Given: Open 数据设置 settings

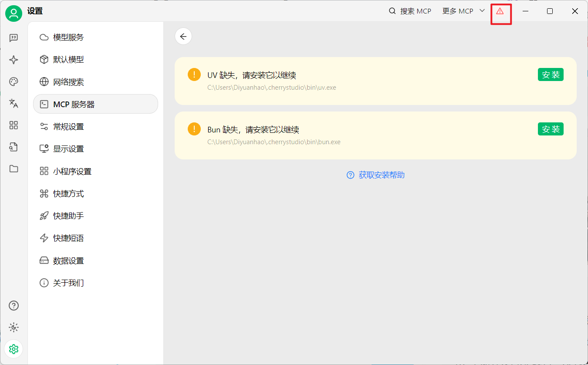Looking at the screenshot, I should coord(95,260).
